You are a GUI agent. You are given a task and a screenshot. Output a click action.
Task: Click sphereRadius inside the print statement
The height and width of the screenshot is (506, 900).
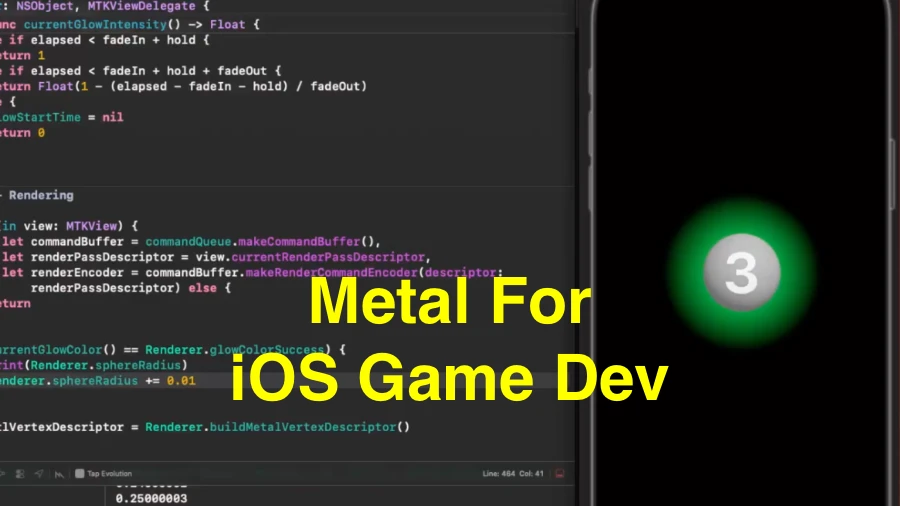138,365
